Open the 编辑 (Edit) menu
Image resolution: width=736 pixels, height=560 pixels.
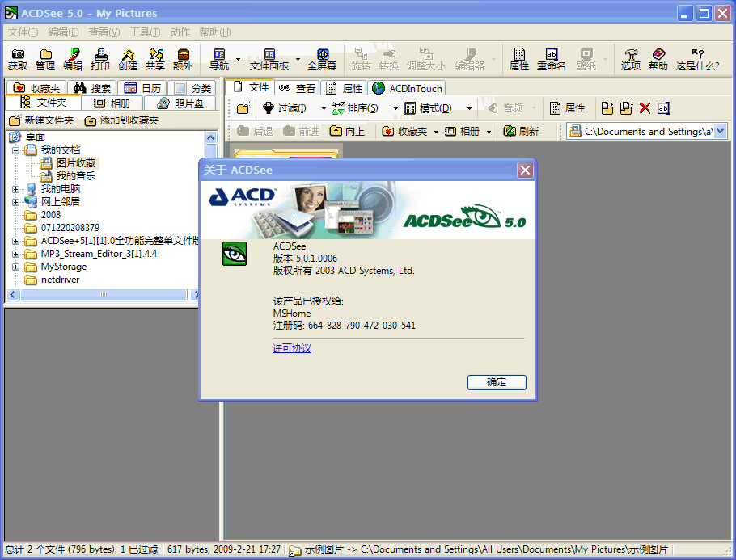coord(63,32)
